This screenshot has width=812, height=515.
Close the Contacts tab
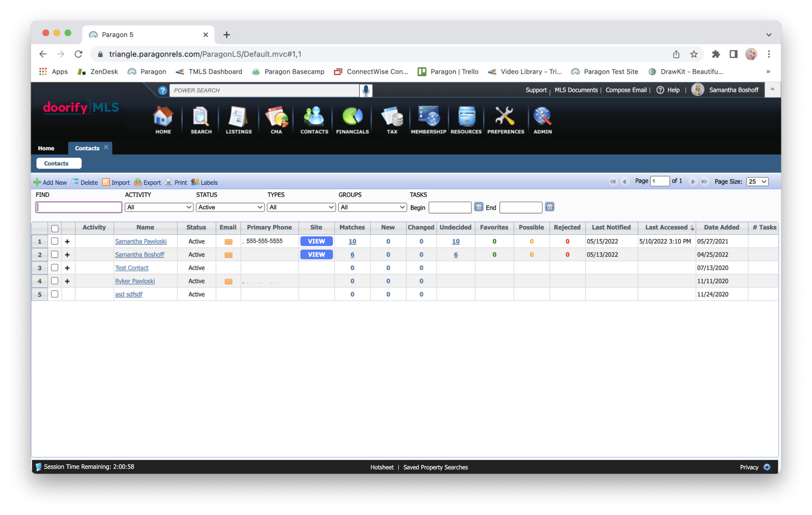[x=106, y=147]
